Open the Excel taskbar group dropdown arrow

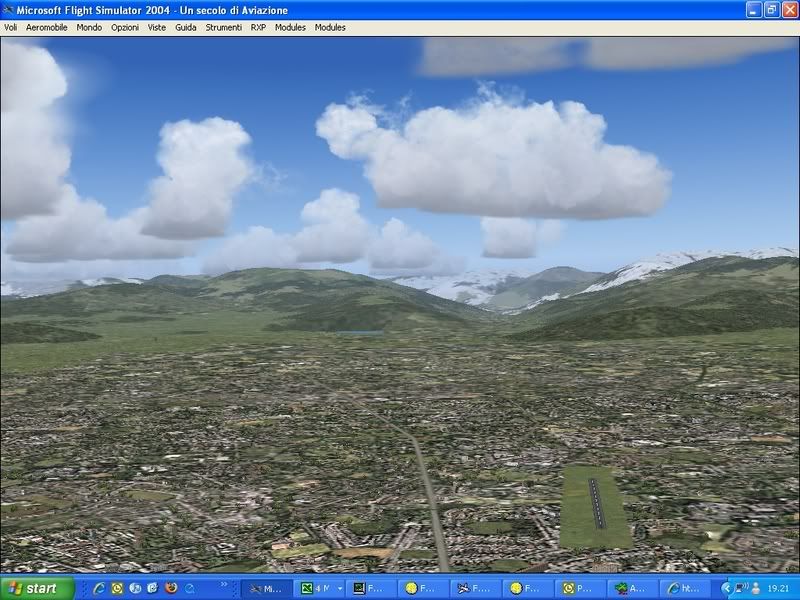tap(340, 589)
